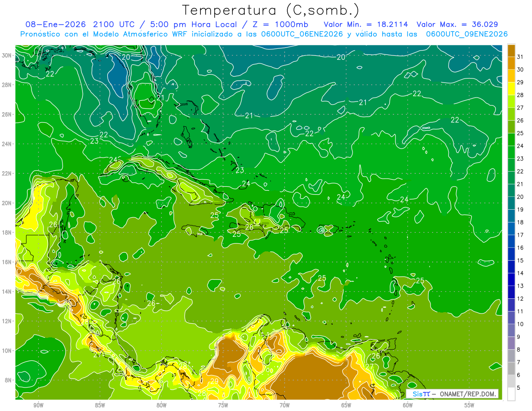Click the 10N latitude axis label
This screenshot has height=411, width=532.
(7, 350)
